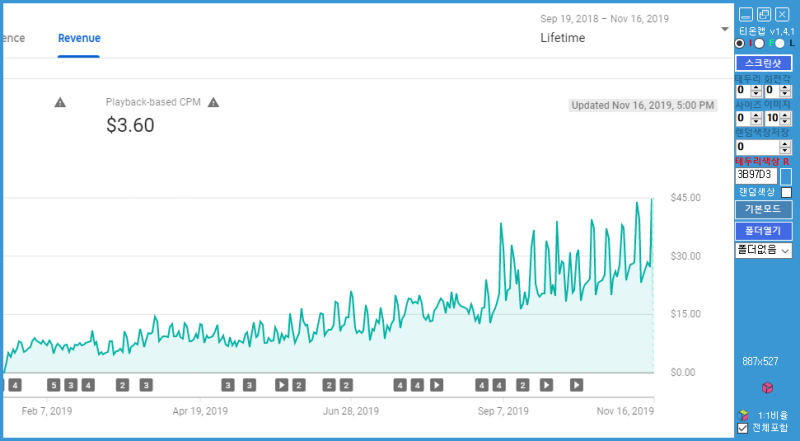Image resolution: width=800 pixels, height=441 pixels.
Task: Click the restore window icon of the capture tool
Action: point(764,14)
